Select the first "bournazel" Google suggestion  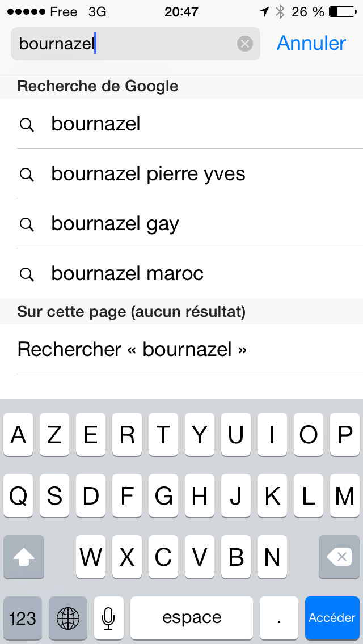tap(96, 124)
